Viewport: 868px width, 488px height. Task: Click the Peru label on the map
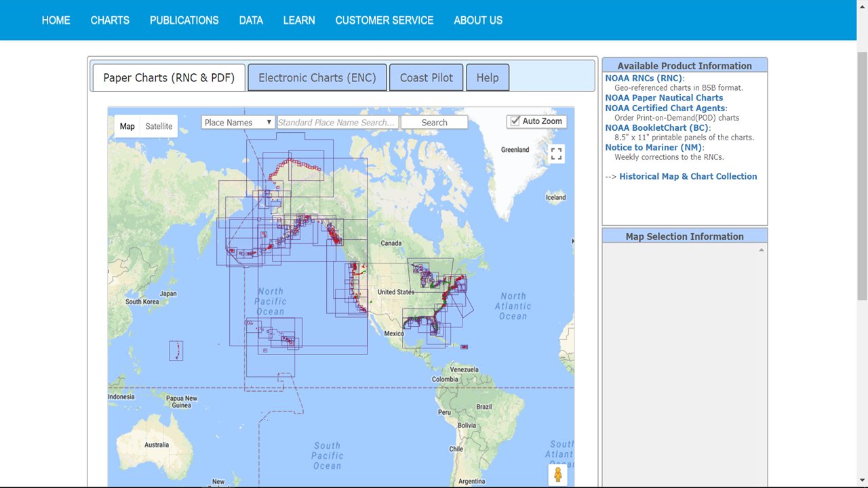point(444,412)
